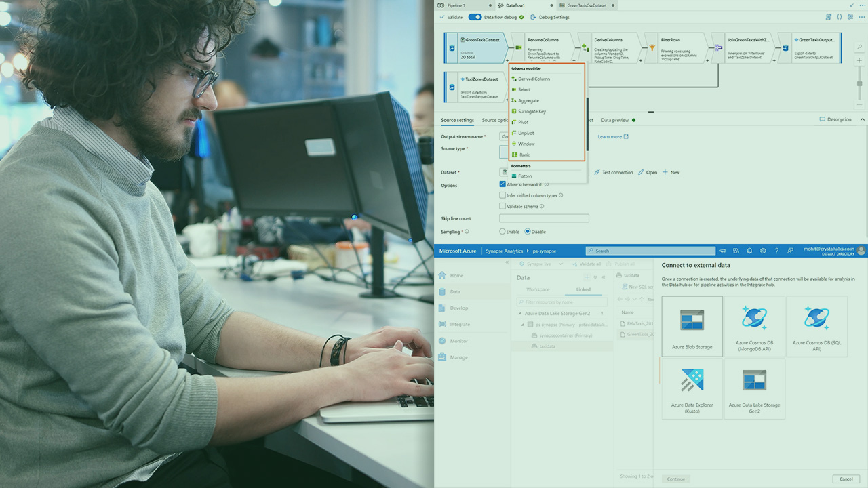Viewport: 868px width, 488px height.
Task: Click the canvas search magnifier icon
Action: pos(860,47)
